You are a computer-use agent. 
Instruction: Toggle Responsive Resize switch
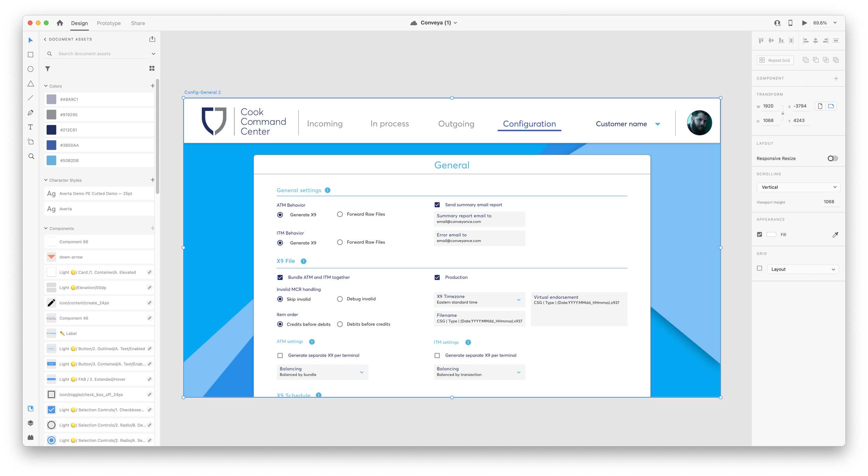pos(833,158)
